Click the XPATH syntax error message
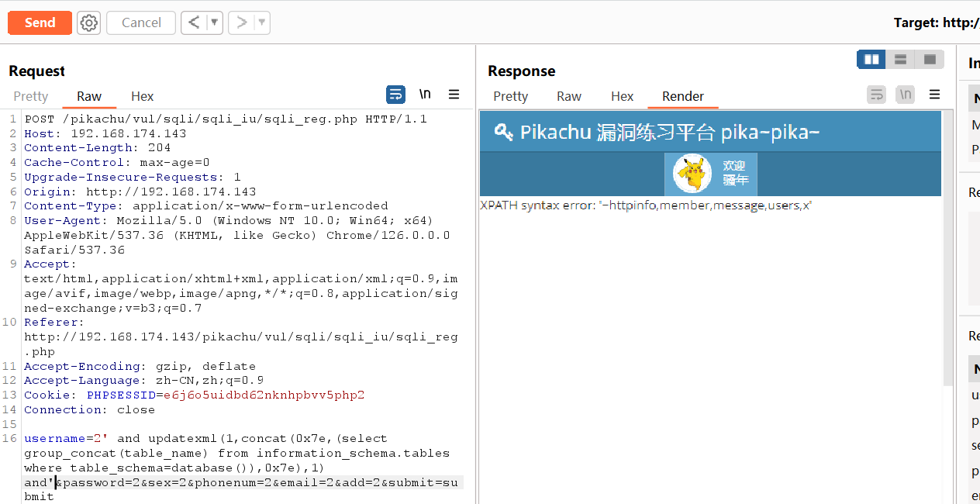Screen dimensions: 980x504 pyautogui.click(x=646, y=205)
